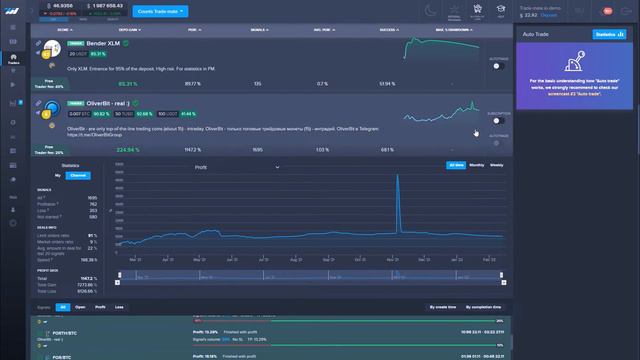Click the OliverBit trader avatar
The image size is (640, 360).
[x=52, y=108]
